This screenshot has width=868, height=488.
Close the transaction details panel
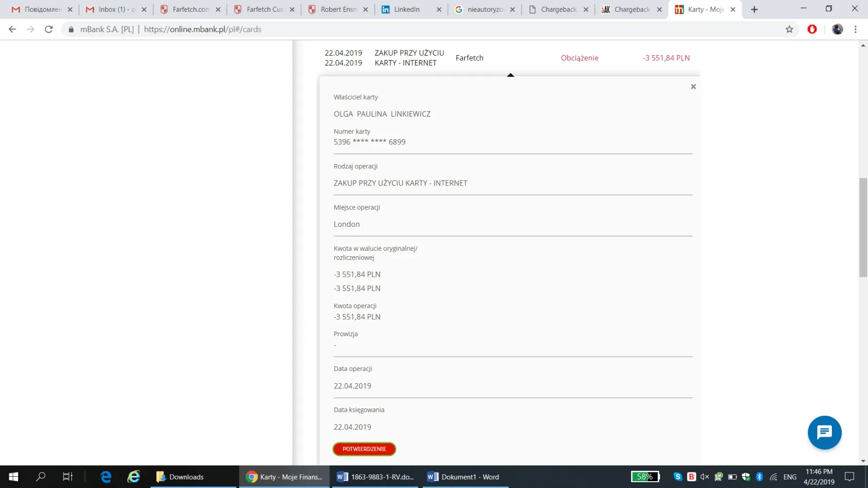coord(693,87)
